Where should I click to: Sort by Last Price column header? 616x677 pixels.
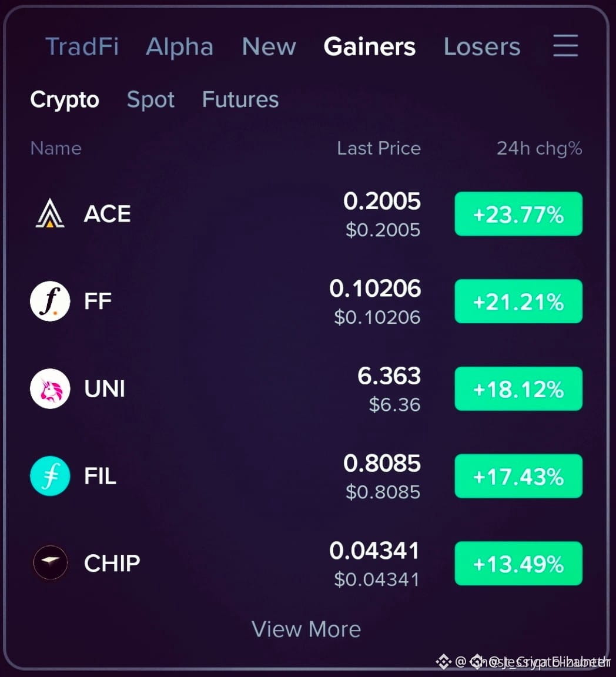(x=379, y=148)
